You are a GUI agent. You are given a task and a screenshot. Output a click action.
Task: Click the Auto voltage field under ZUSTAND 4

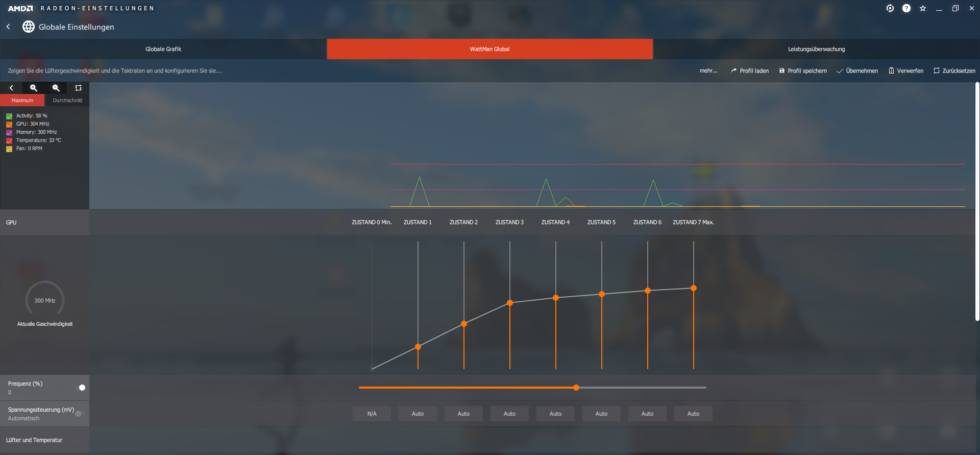(x=555, y=414)
